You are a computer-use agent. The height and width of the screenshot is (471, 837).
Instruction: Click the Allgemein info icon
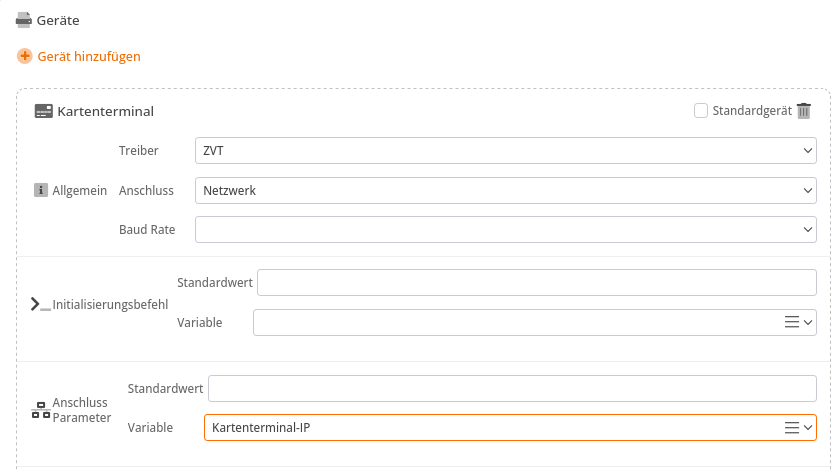pyautogui.click(x=41, y=190)
